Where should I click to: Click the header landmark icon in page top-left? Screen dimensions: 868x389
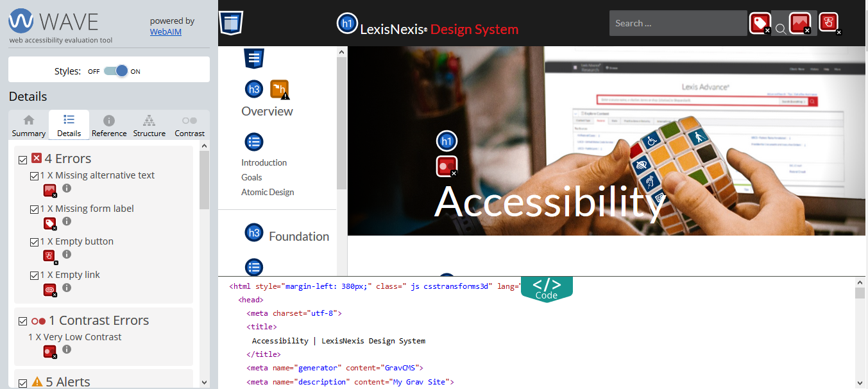[x=231, y=23]
